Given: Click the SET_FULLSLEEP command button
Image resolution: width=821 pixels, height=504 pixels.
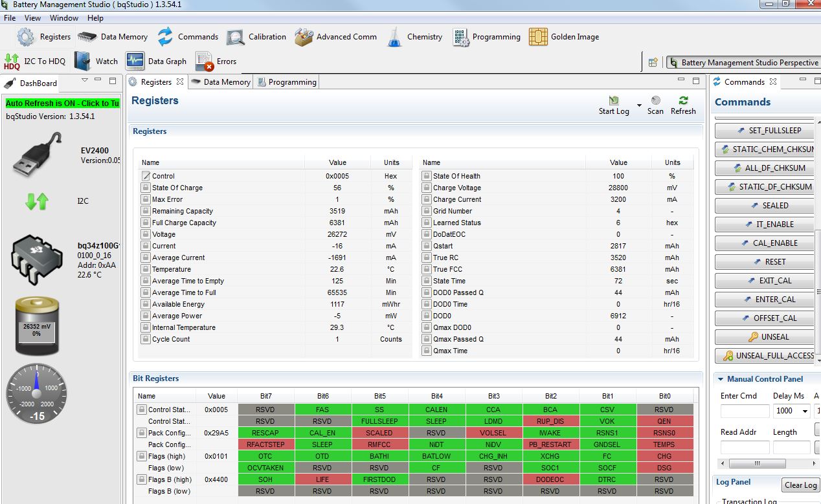Looking at the screenshot, I should [765, 131].
